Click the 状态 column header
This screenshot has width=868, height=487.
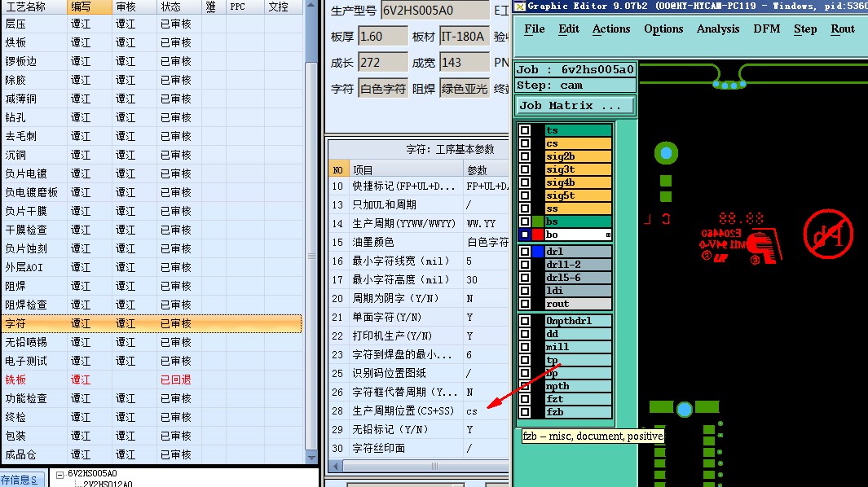[x=178, y=7]
